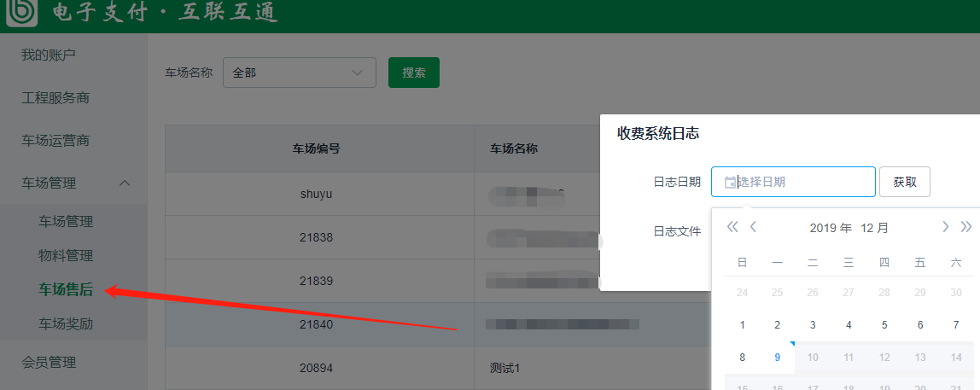Image resolution: width=980 pixels, height=390 pixels.
Task: Pick December 8 in calendar
Action: tap(743, 358)
